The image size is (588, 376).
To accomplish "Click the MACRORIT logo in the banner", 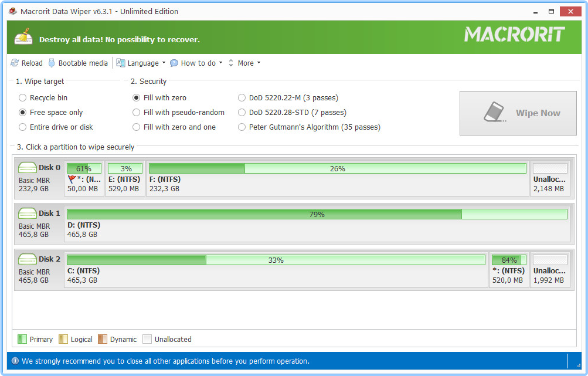I will (x=515, y=35).
